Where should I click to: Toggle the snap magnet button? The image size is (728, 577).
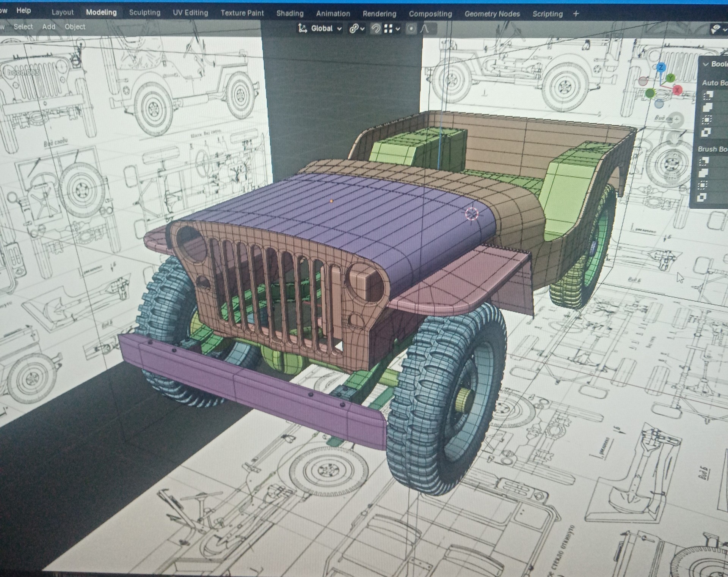[375, 29]
